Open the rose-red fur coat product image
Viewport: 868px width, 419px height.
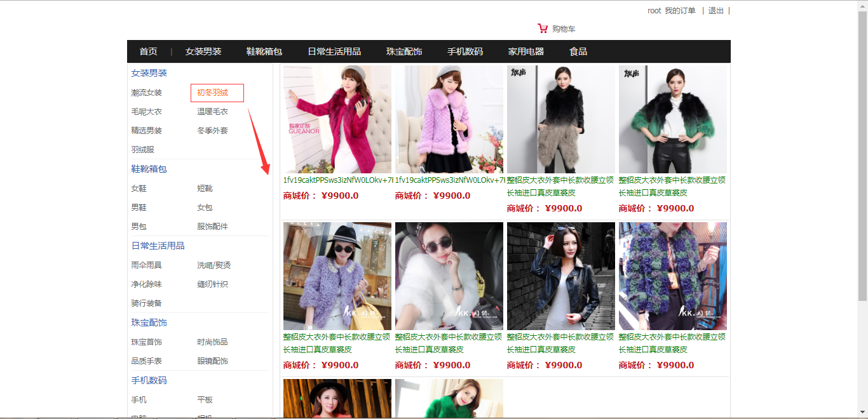point(337,119)
